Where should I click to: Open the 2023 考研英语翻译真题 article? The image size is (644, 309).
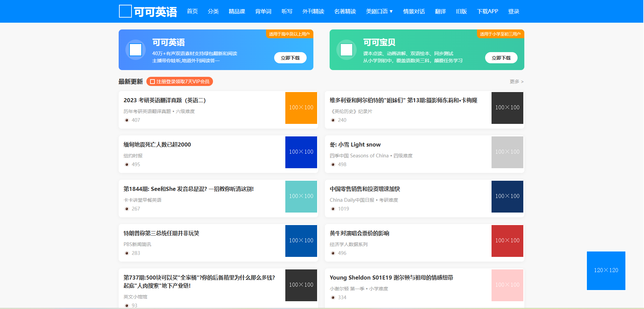tap(165, 100)
